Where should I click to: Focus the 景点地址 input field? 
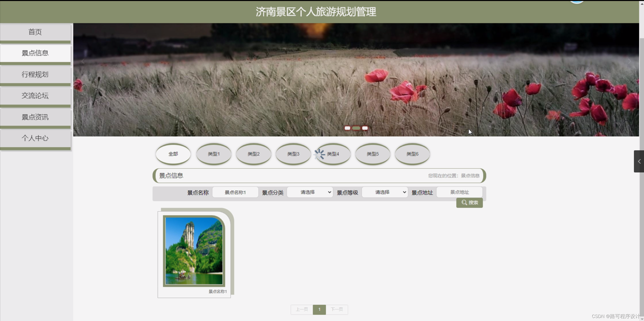(x=459, y=192)
